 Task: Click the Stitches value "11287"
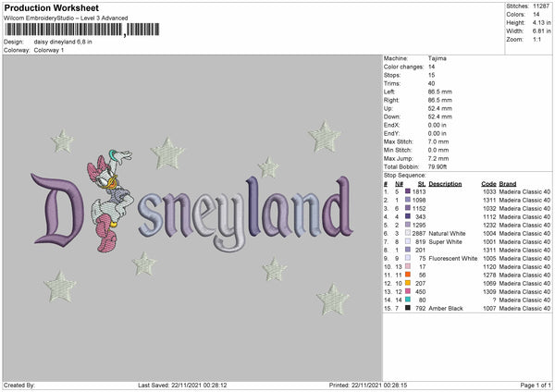(x=541, y=6)
